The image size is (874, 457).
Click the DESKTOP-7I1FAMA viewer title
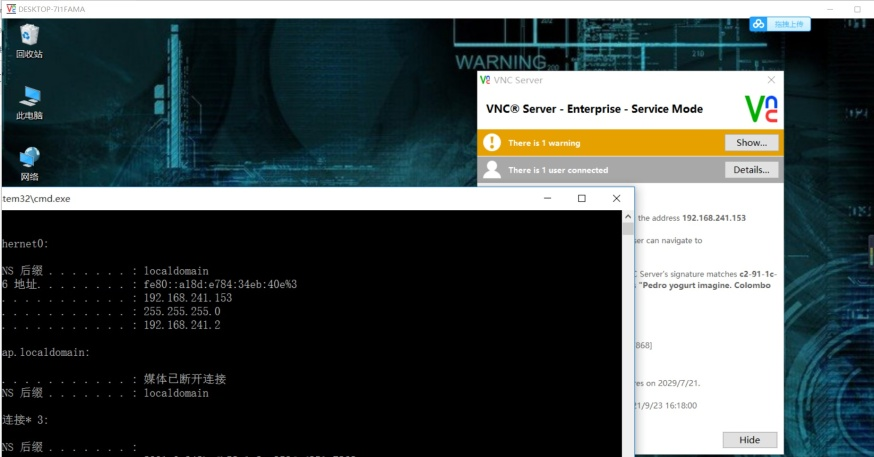coord(51,9)
